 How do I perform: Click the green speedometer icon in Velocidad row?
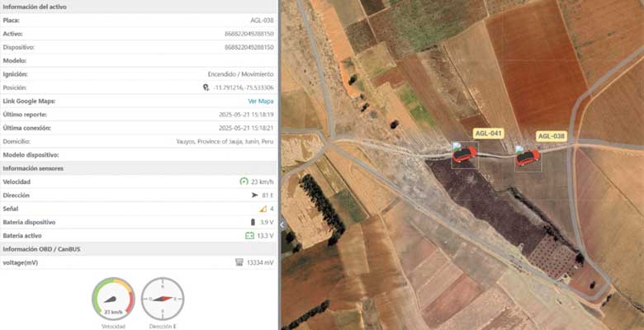244,181
